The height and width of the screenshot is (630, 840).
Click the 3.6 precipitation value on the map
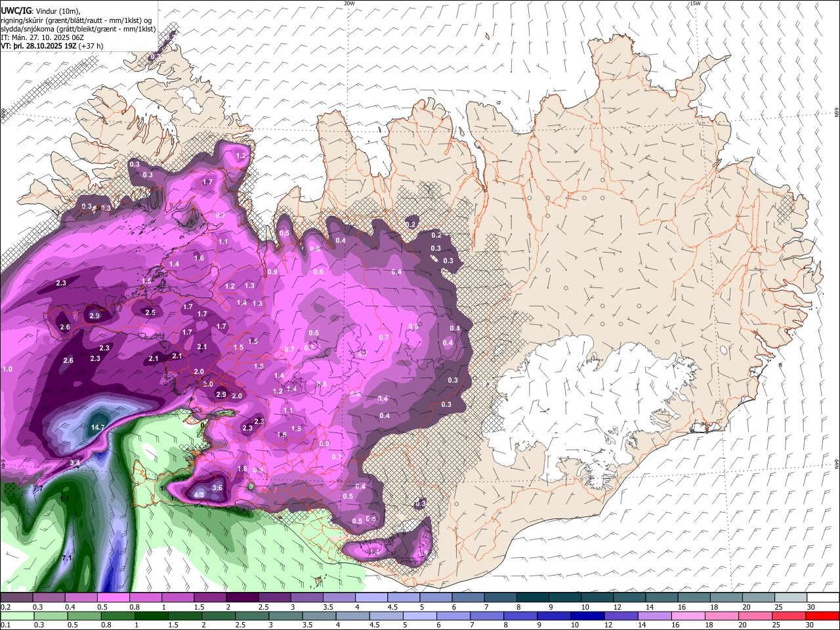coord(218,488)
